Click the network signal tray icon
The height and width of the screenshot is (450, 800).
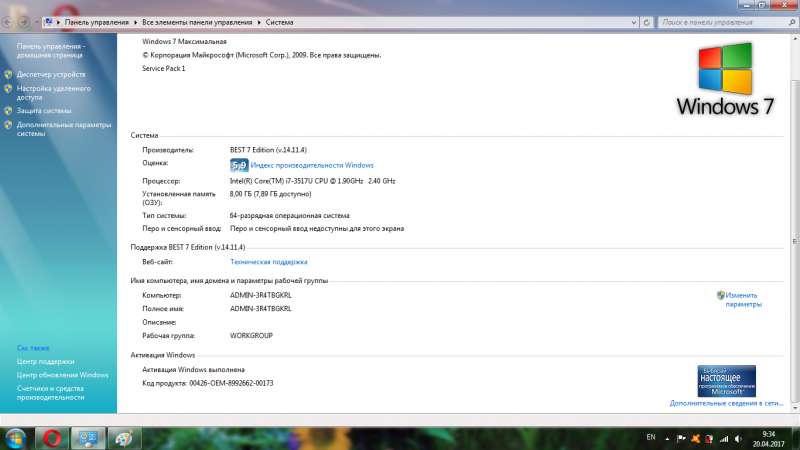724,438
